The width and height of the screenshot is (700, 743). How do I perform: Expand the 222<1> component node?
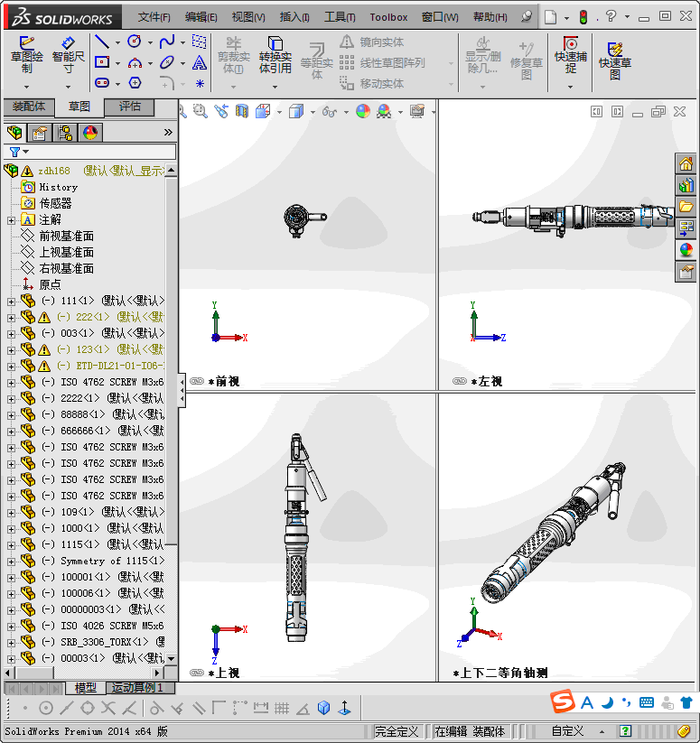[x=11, y=318]
